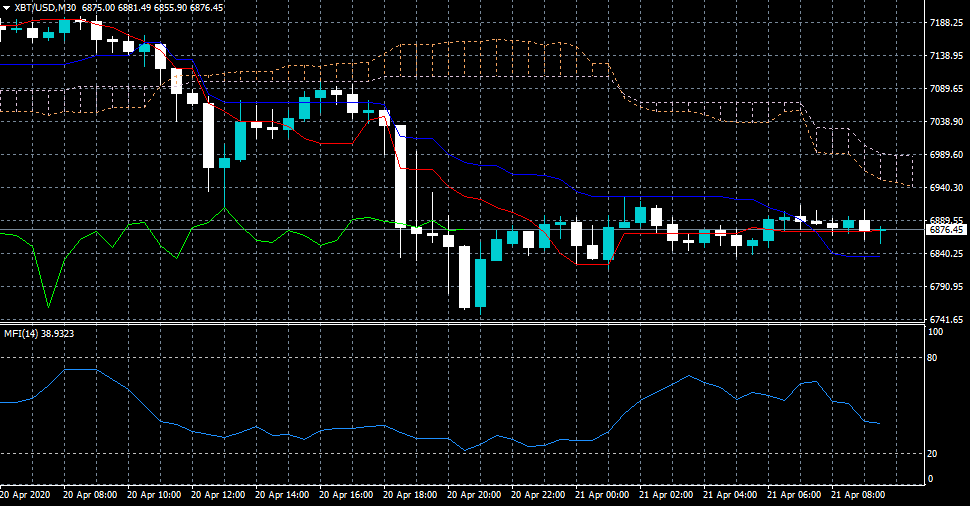
Task: Click the 20 Apr 20:00 time label
Action: tap(474, 495)
